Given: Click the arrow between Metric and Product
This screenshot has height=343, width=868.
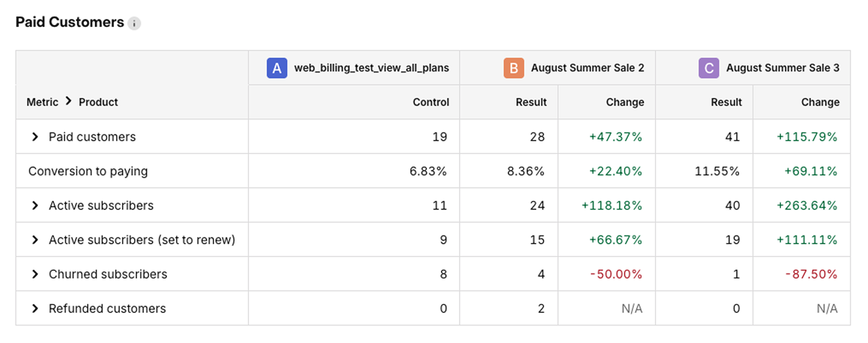Looking at the screenshot, I should coord(69,101).
